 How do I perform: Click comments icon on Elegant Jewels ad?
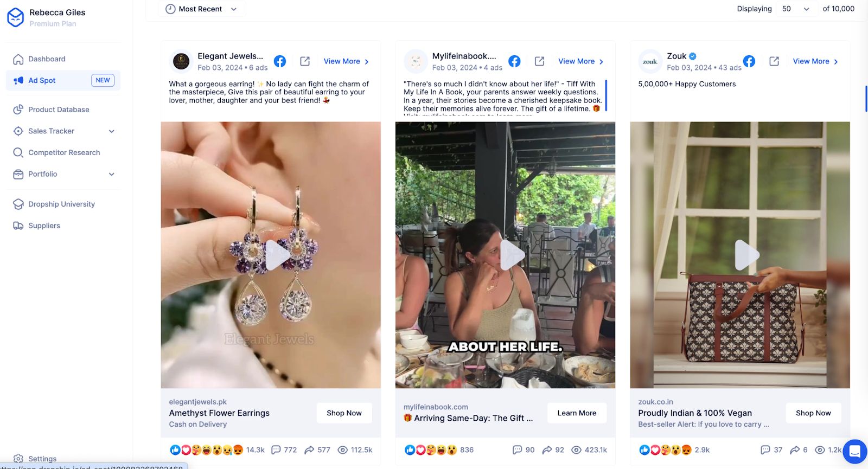click(x=276, y=450)
